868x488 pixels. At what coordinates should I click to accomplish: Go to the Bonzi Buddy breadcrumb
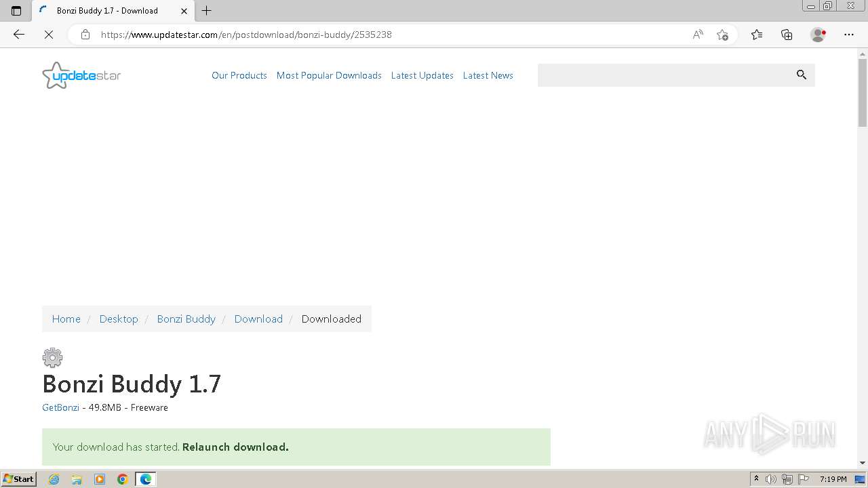coord(186,319)
